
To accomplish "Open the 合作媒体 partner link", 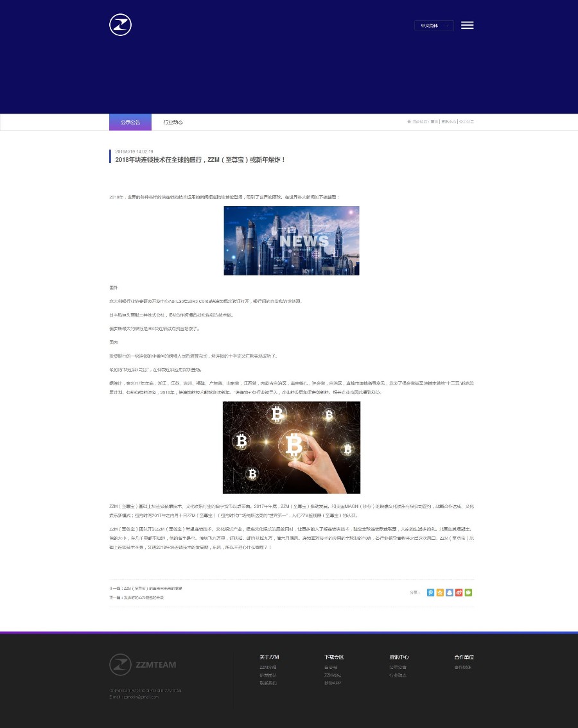I will pos(463,667).
